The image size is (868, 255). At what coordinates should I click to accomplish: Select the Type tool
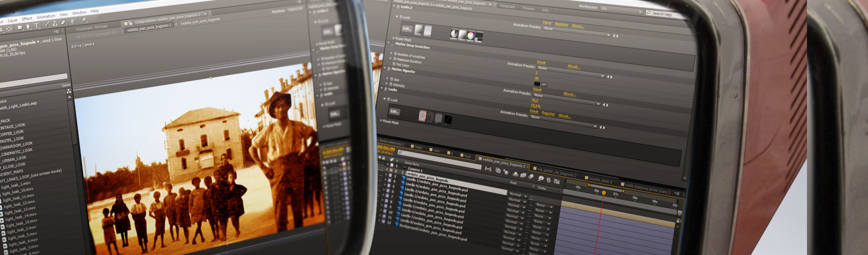(37, 26)
